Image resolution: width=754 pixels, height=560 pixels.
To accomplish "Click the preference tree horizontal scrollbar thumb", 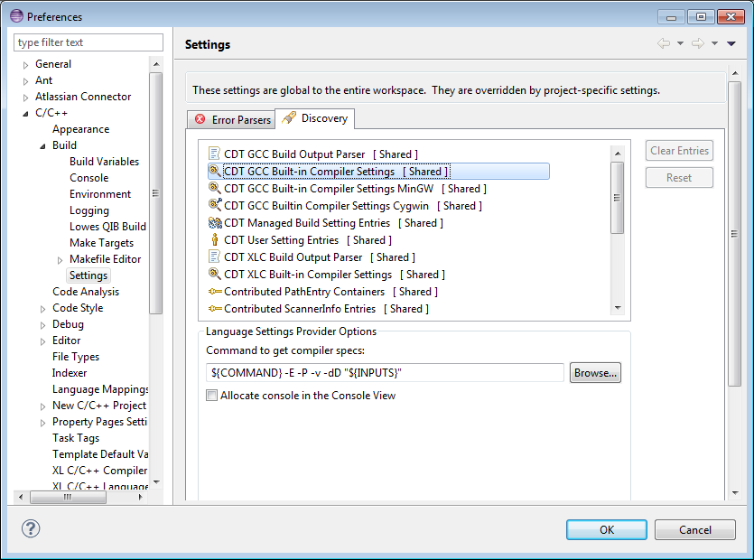I will (68, 497).
